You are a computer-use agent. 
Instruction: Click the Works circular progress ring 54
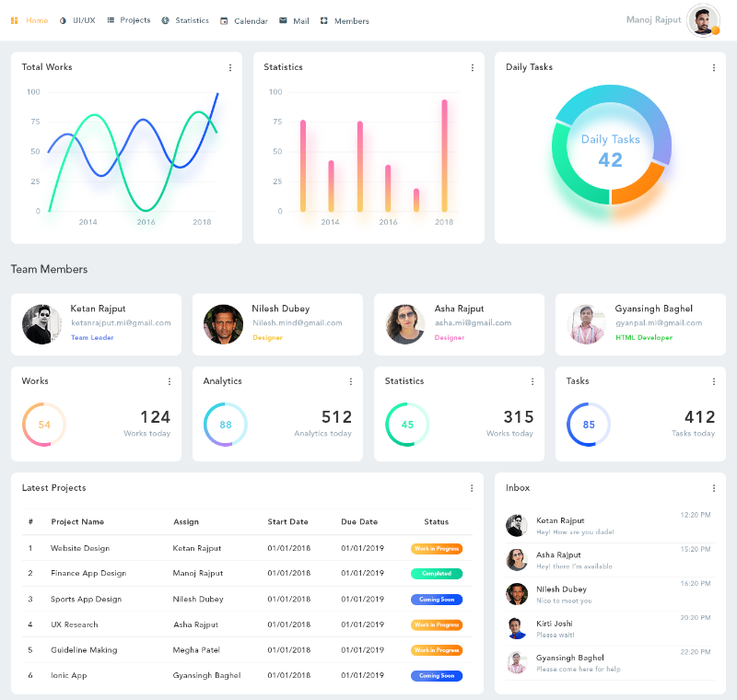[44, 425]
